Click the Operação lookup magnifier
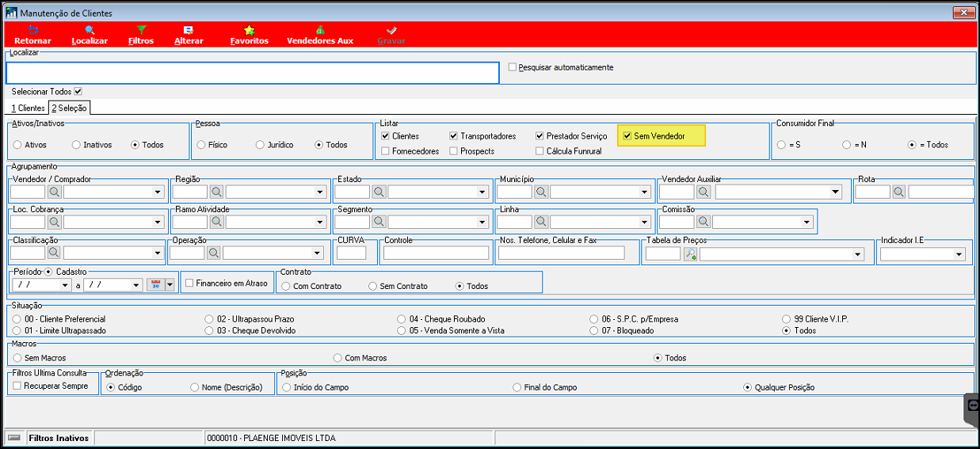The image size is (980, 449). 213,253
